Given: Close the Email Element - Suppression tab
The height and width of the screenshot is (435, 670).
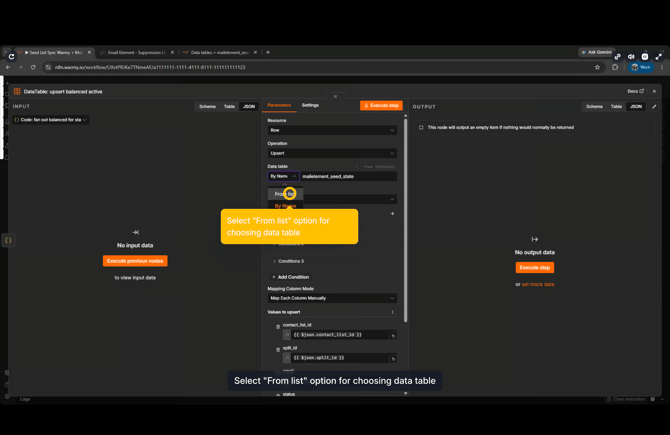Looking at the screenshot, I should tap(172, 52).
